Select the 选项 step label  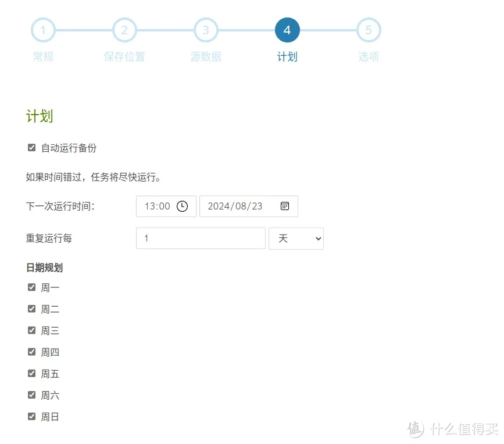pyautogui.click(x=369, y=56)
